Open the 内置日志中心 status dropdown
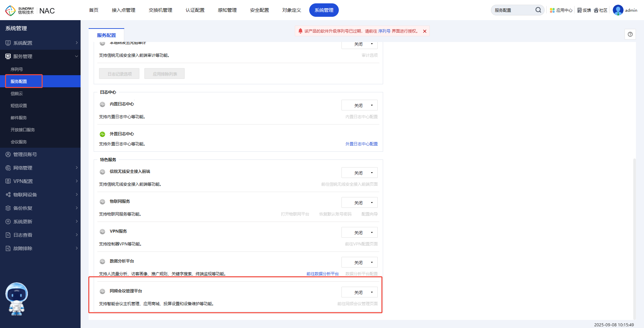Image resolution: width=644 pixels, height=328 pixels. click(x=359, y=105)
